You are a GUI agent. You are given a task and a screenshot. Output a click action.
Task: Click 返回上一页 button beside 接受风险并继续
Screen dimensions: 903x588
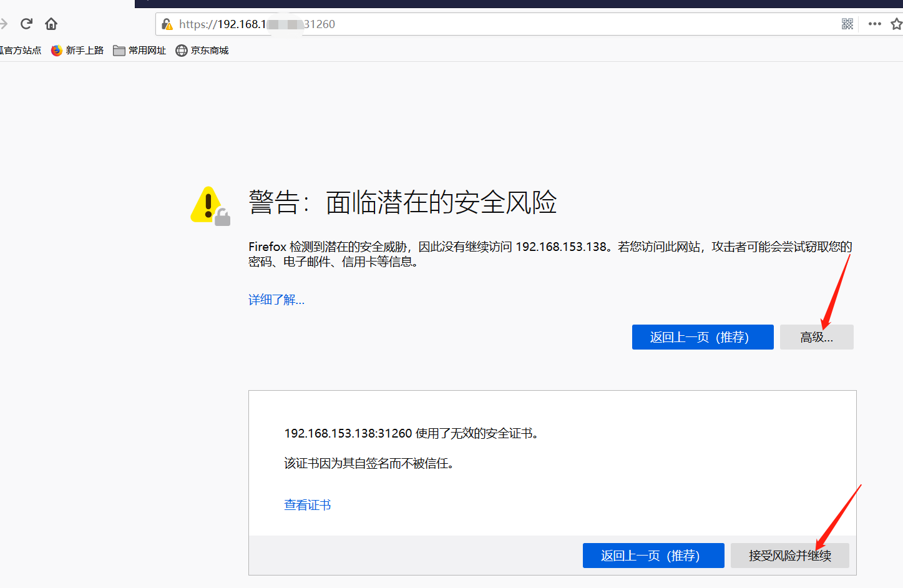tap(653, 556)
